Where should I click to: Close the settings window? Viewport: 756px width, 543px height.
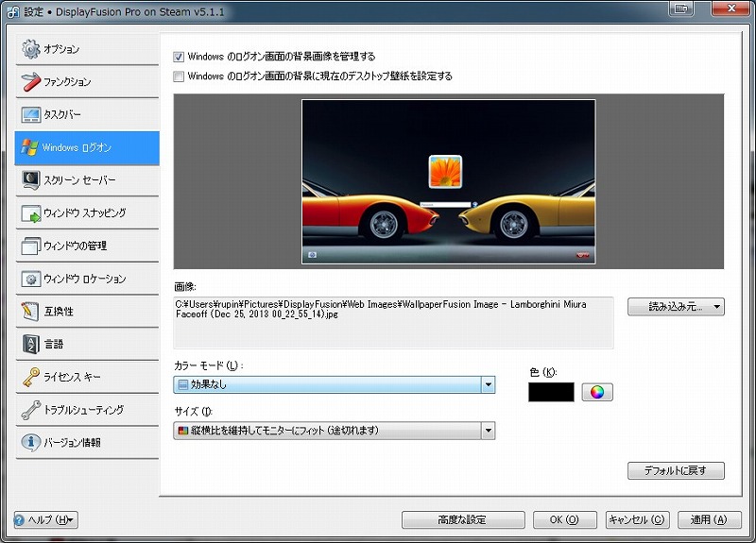(x=730, y=8)
